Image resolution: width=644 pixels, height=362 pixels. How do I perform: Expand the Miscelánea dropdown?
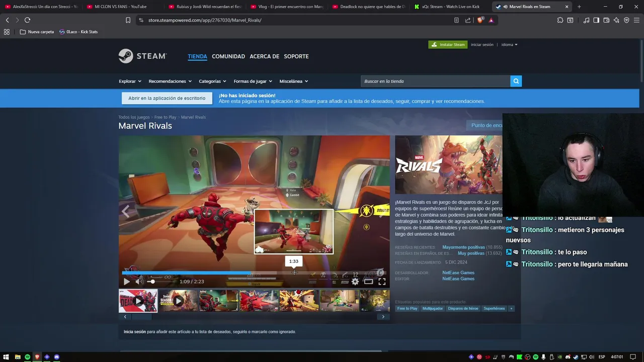tap(294, 81)
